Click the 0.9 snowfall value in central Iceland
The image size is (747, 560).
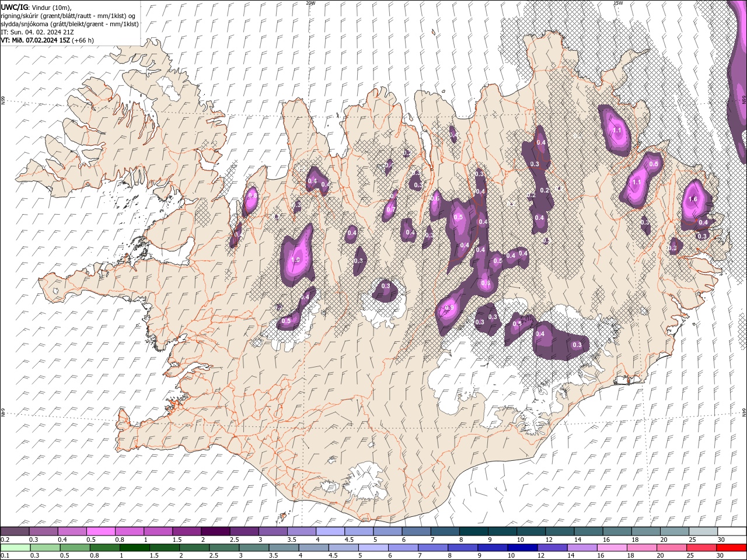tap(449, 308)
